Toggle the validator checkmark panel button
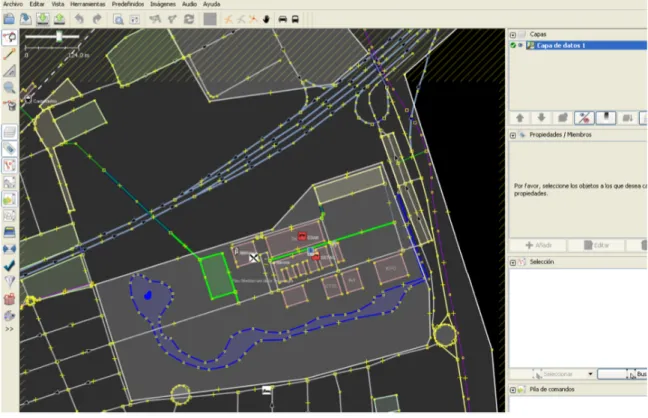The width and height of the screenshot is (648, 418). 10,265
